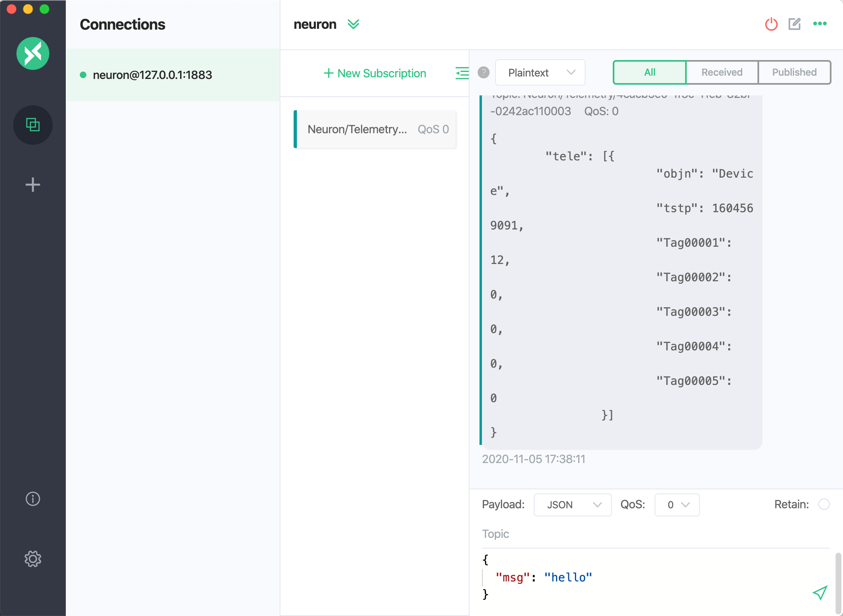Click the message timestamp 2020-11-05 17:38:11
Image resolution: width=843 pixels, height=616 pixels.
click(x=534, y=459)
